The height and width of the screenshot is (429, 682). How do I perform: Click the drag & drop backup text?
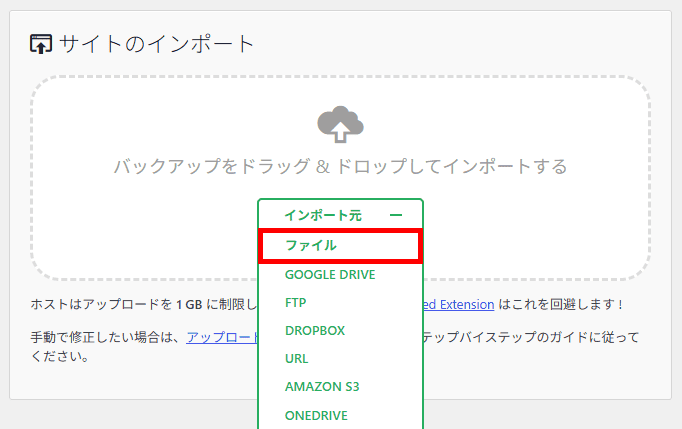pyautogui.click(x=341, y=167)
